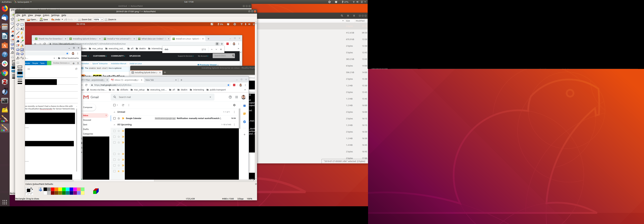Select the gray background fill style option

point(20,70)
